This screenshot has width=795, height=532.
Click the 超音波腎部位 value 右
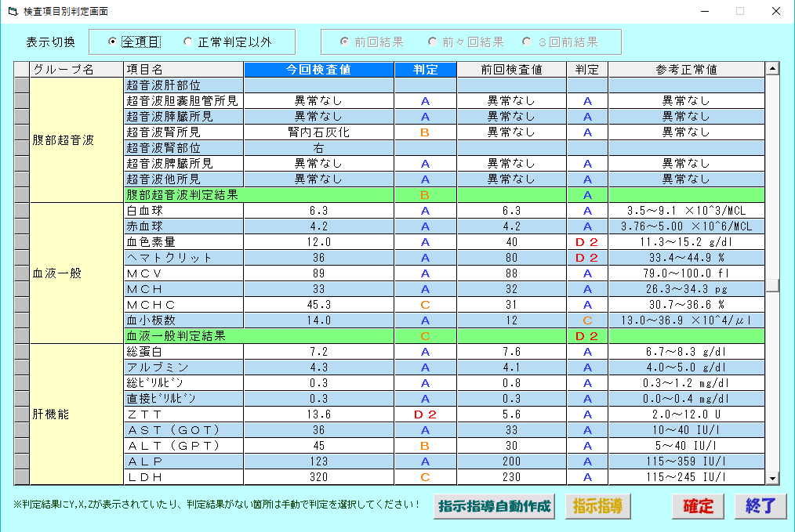click(x=319, y=148)
